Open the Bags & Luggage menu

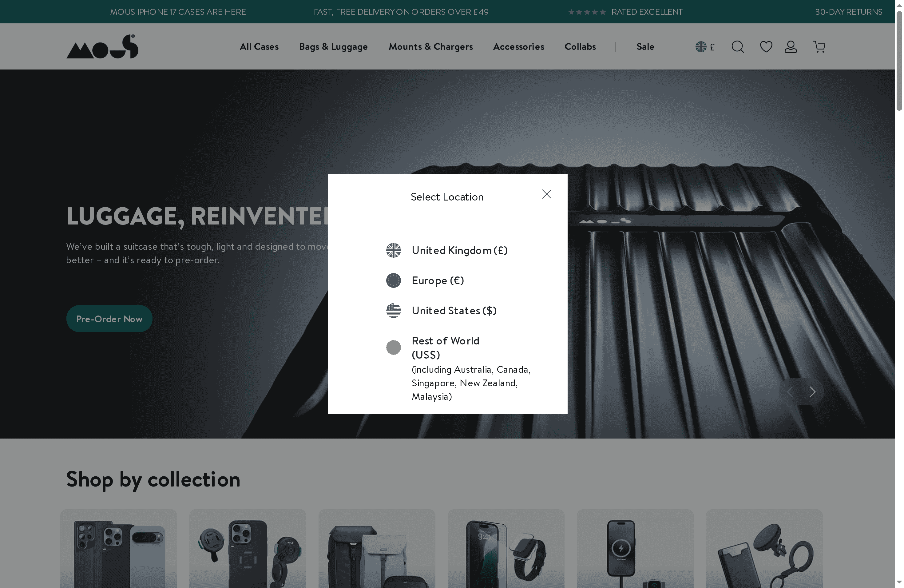pyautogui.click(x=333, y=46)
